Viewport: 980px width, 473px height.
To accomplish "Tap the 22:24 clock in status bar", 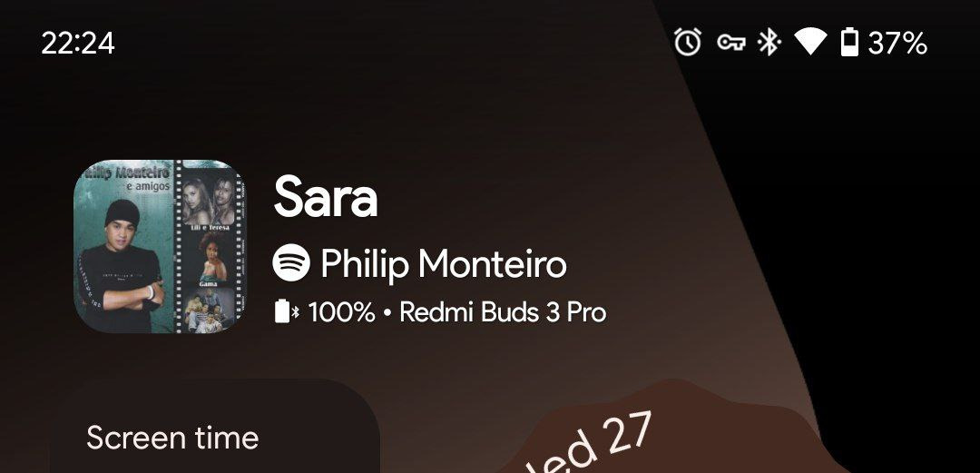I will pyautogui.click(x=78, y=44).
